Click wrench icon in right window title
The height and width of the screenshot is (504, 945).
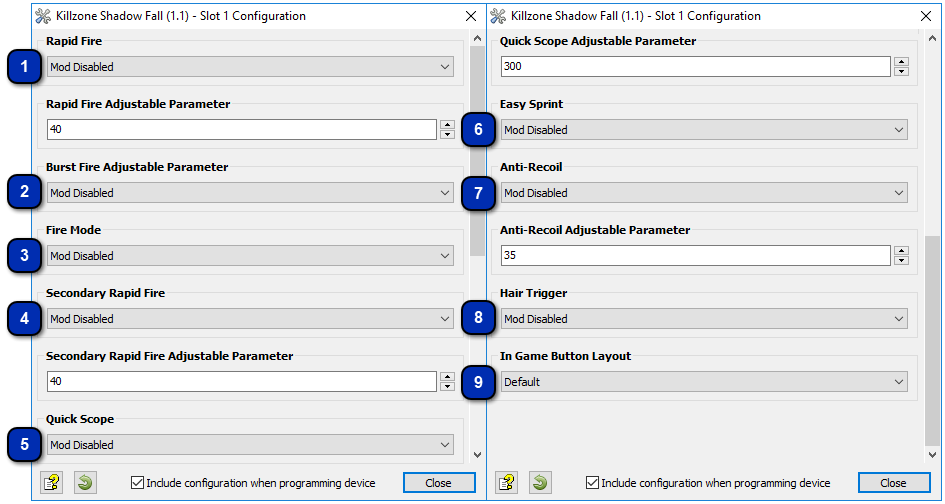[x=497, y=16]
